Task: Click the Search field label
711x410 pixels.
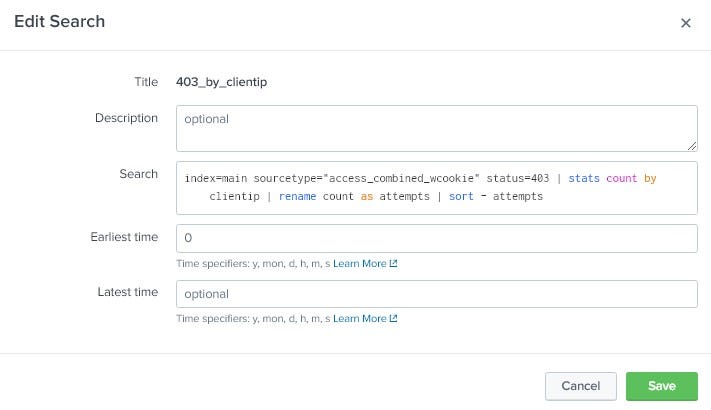Action: coord(138,174)
